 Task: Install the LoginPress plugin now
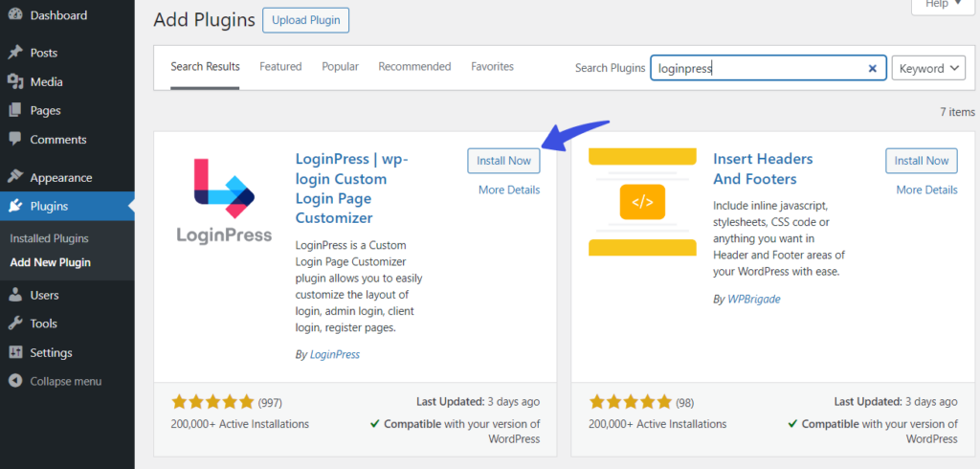tap(503, 161)
